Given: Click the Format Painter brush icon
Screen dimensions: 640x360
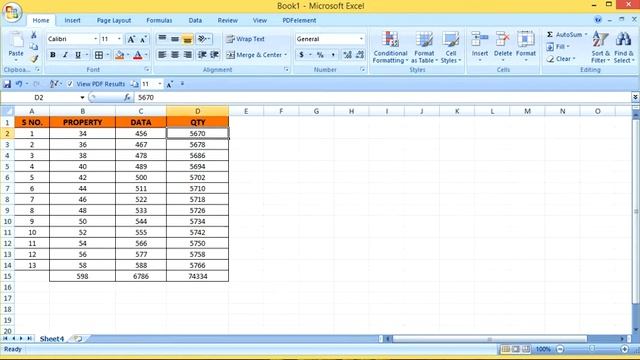Looking at the screenshot, I should (x=34, y=59).
